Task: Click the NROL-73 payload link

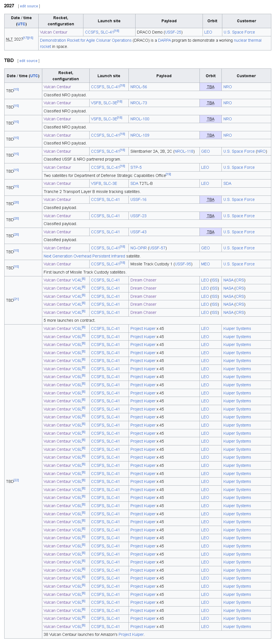Action: click(x=139, y=103)
